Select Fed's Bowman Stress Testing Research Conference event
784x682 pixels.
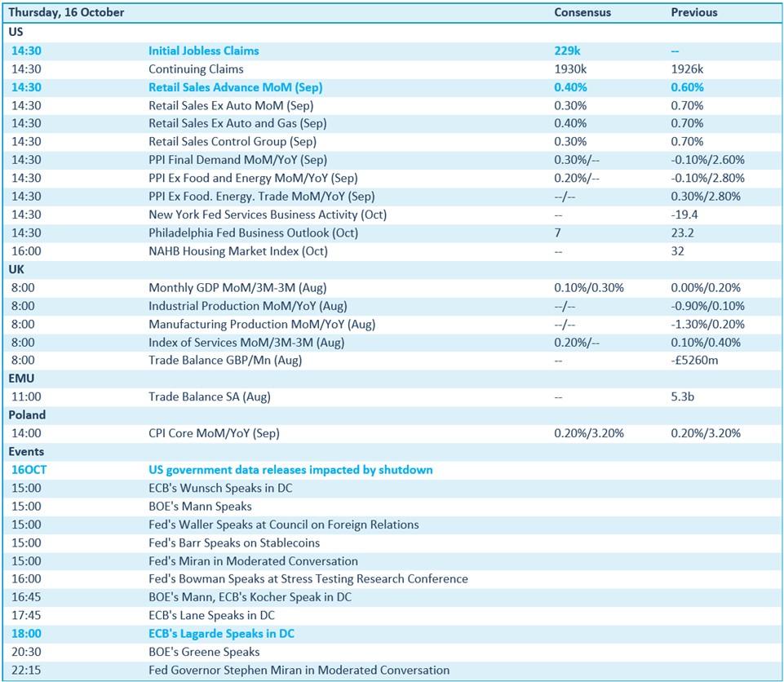click(x=308, y=579)
